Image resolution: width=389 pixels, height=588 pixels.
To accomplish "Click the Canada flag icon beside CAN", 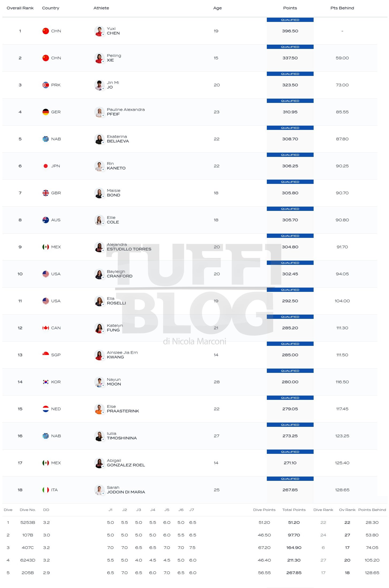I will click(46, 328).
